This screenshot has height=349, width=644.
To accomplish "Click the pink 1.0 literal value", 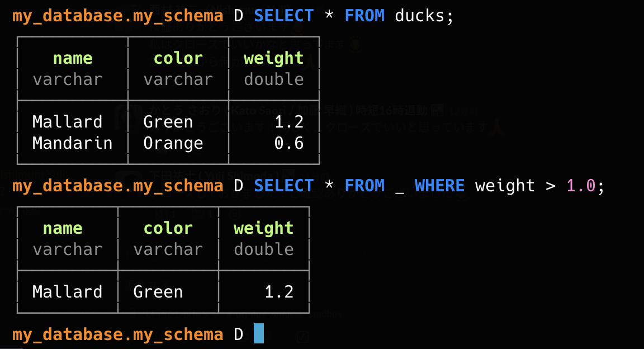I will (x=581, y=186).
